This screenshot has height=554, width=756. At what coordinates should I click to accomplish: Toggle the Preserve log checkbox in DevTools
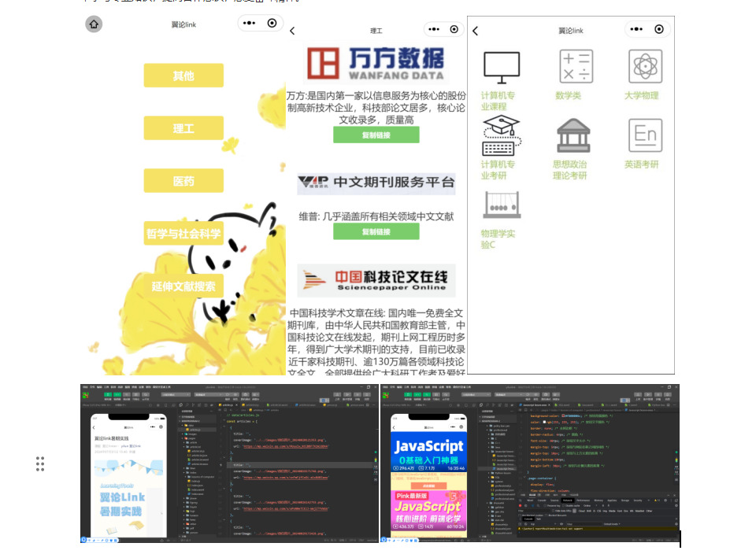pyautogui.click(x=544, y=505)
